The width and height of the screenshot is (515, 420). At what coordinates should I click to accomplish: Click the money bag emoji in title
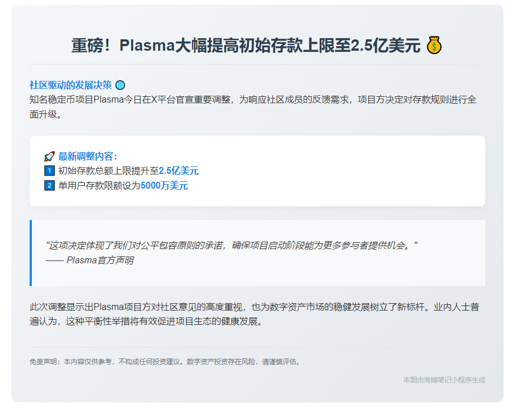click(x=434, y=46)
